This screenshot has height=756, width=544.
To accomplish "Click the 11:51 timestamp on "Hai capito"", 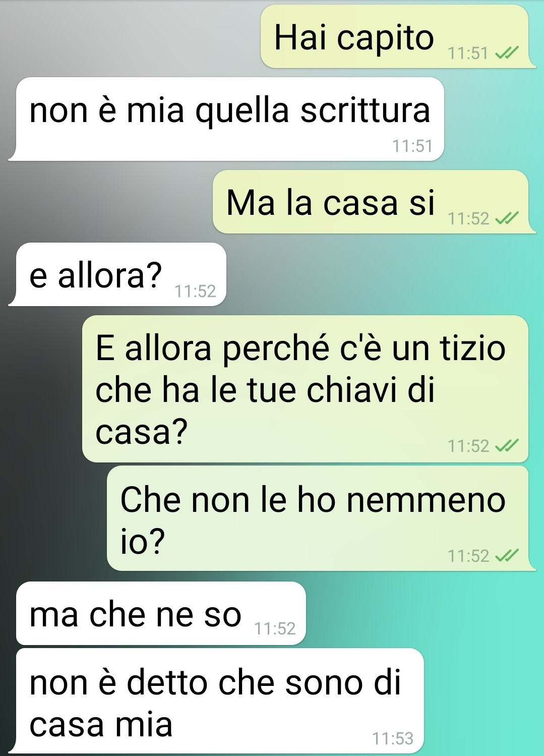I will tap(468, 53).
